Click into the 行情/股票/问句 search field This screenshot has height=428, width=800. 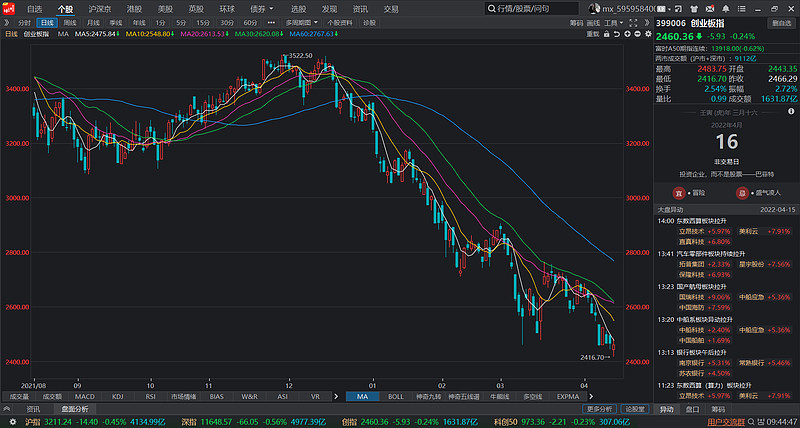[x=532, y=9]
